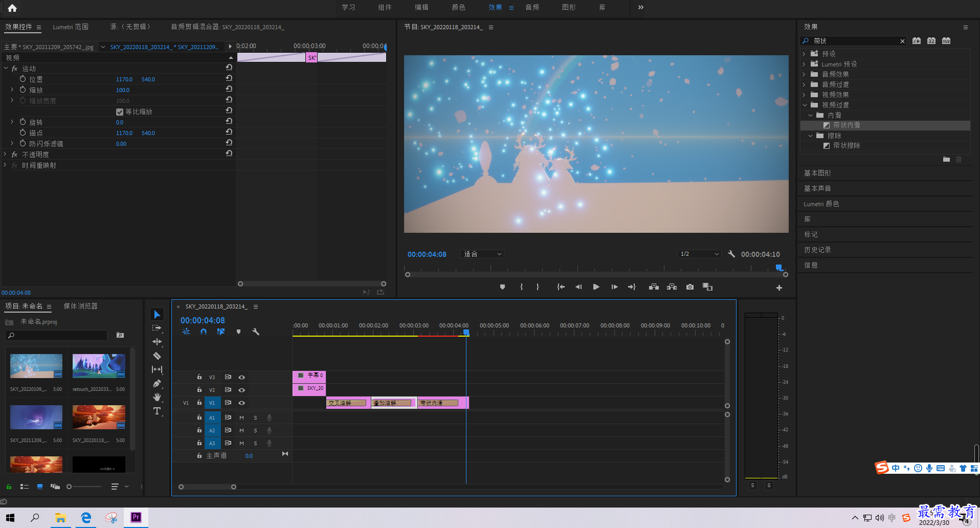Expand the Opacity effect

point(6,154)
